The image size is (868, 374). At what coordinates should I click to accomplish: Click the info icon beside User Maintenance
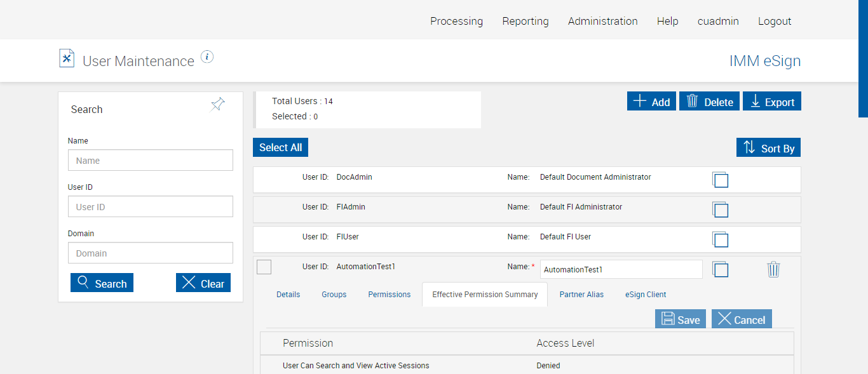pyautogui.click(x=207, y=57)
